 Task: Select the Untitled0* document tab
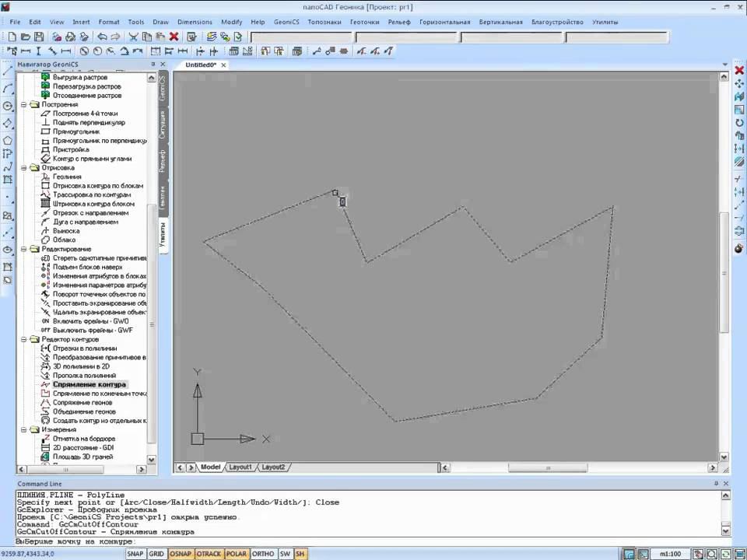click(201, 65)
